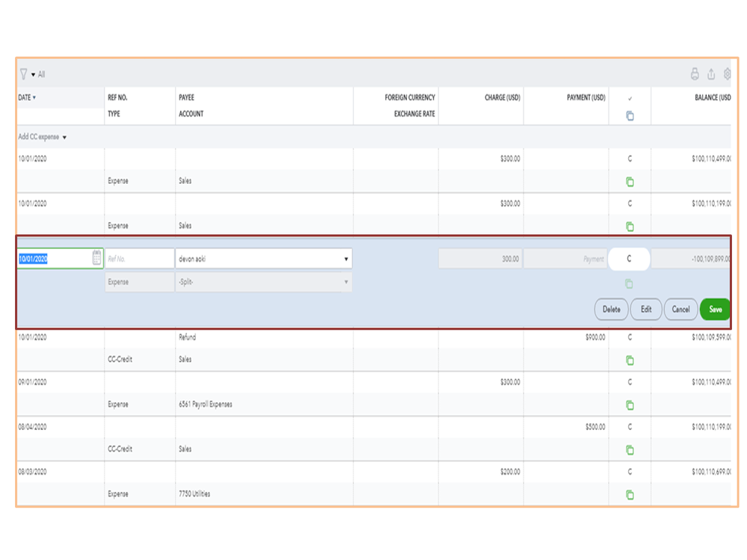The width and height of the screenshot is (747, 560).
Task: Open the register settings gear
Action: [727, 74]
